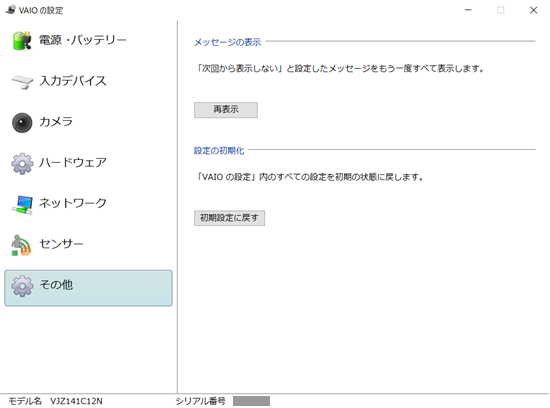Viewport: 550px width, 408px height.
Task: Select the カメラ category label
Action: click(56, 122)
